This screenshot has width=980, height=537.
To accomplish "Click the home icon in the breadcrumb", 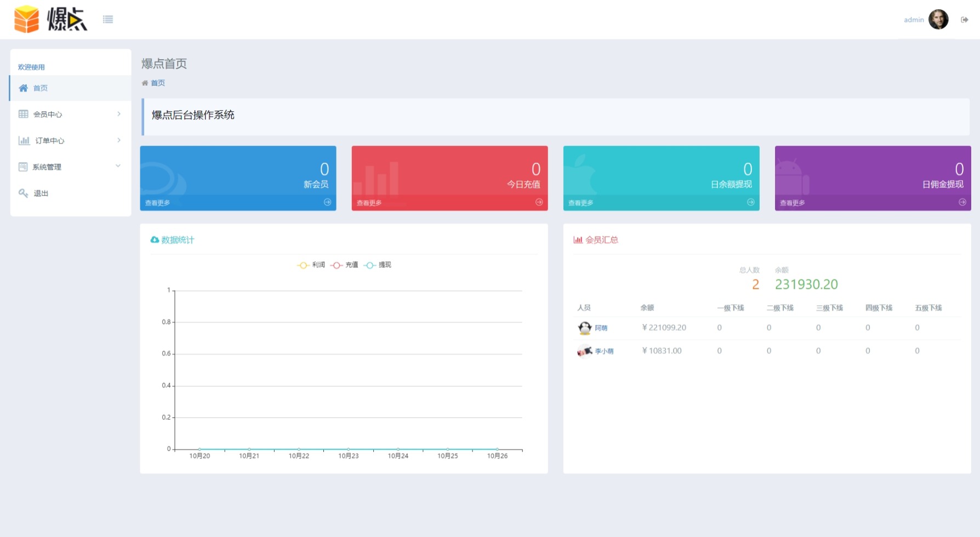I will coord(145,83).
